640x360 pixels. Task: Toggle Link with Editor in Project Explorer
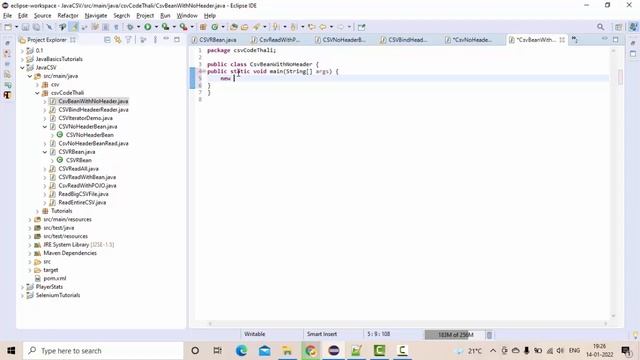pos(118,40)
